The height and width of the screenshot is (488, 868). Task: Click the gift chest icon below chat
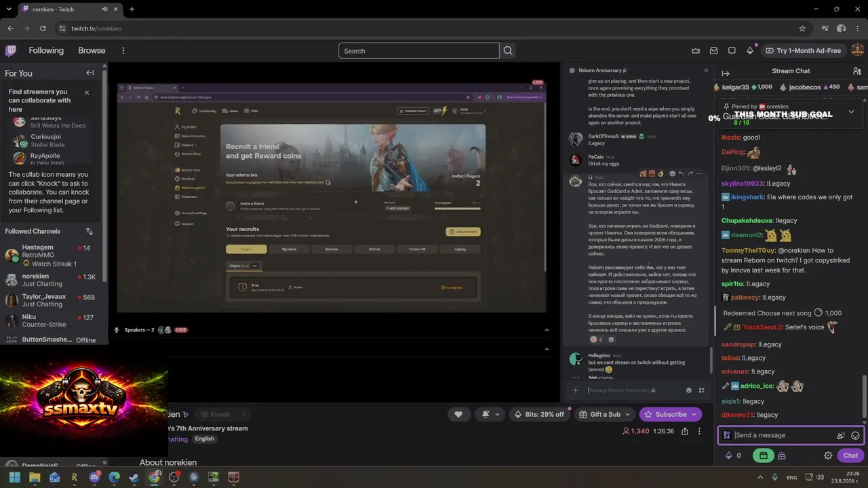[782, 455]
